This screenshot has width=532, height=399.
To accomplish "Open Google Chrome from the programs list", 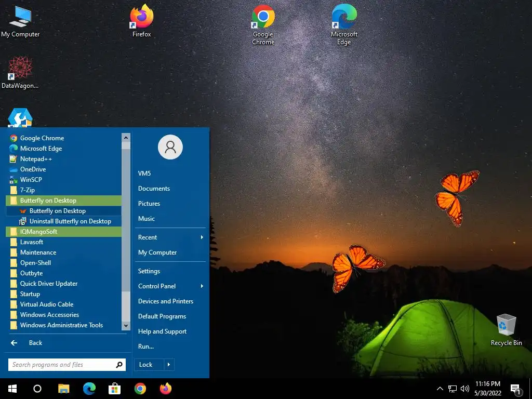I will tap(63, 138).
